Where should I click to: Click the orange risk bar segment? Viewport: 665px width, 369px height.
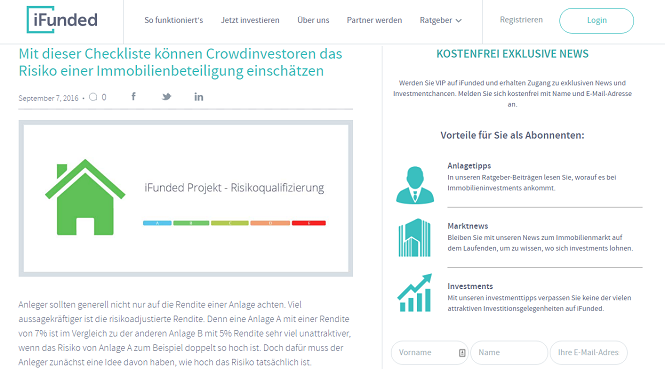click(270, 223)
